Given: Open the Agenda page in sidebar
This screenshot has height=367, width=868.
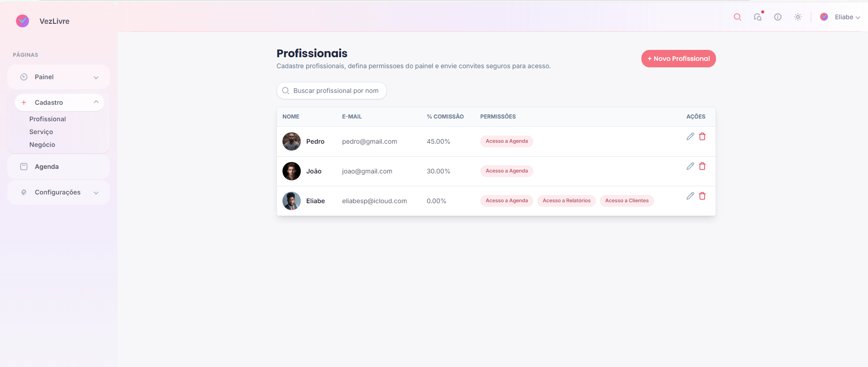Looking at the screenshot, I should pos(47,167).
